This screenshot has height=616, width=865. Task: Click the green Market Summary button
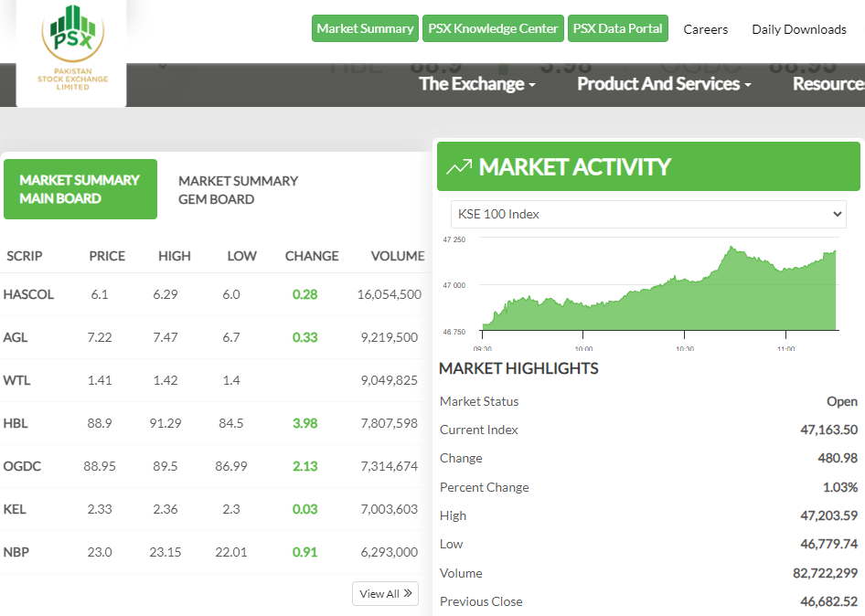coord(365,29)
